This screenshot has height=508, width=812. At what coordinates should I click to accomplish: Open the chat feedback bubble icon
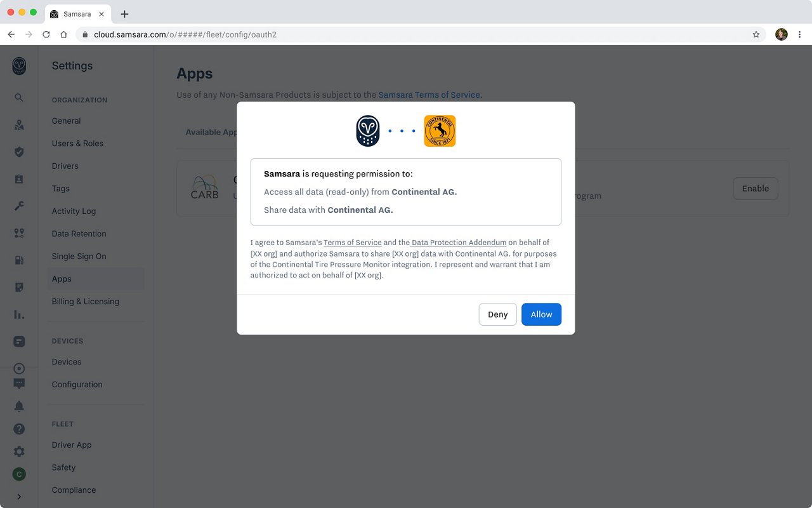click(x=19, y=384)
